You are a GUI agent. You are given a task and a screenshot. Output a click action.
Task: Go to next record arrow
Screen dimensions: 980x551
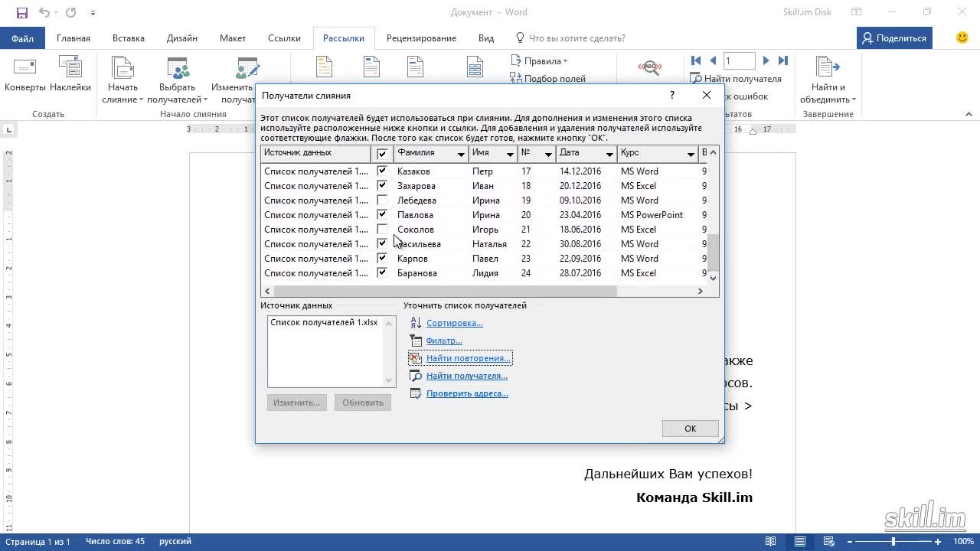(766, 60)
